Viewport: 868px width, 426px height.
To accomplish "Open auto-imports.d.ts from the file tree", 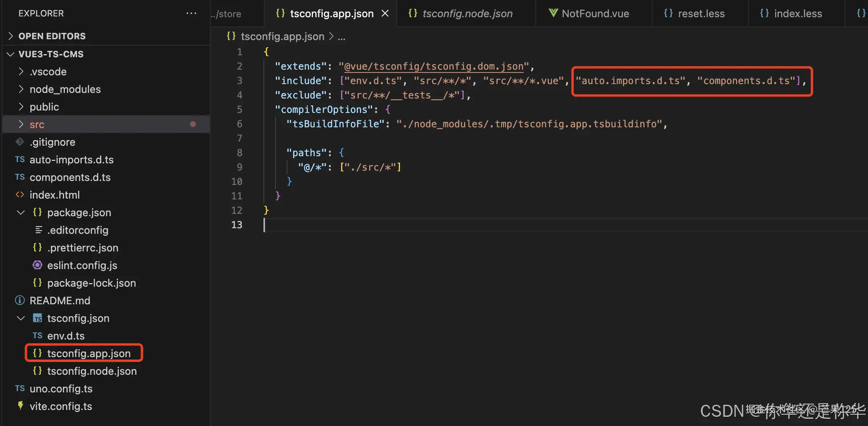I will (72, 159).
